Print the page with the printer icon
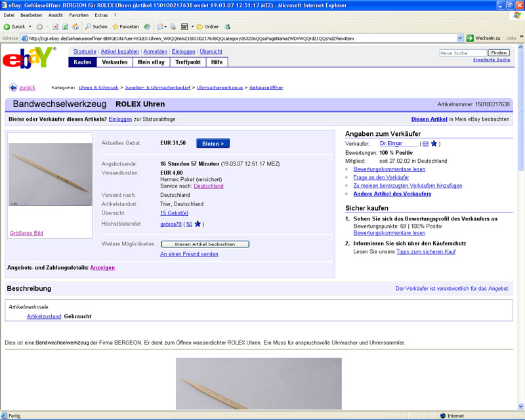 pos(173,27)
